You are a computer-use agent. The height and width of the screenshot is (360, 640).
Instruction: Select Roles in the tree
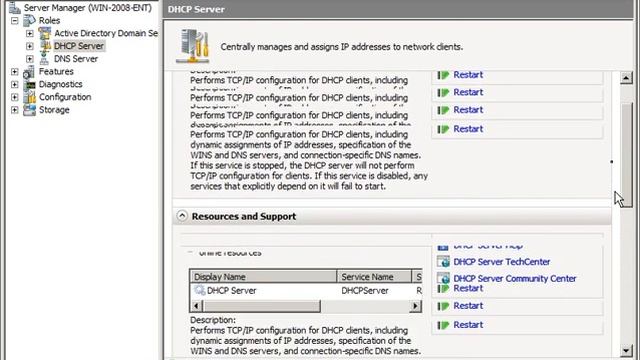click(49, 20)
